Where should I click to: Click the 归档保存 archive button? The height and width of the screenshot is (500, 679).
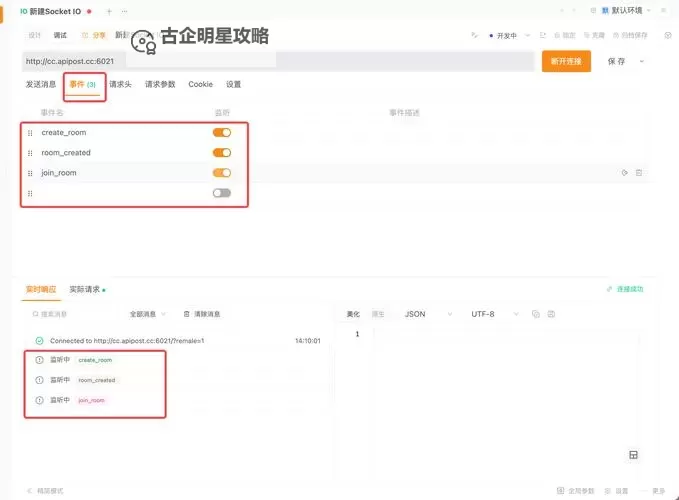coord(630,35)
